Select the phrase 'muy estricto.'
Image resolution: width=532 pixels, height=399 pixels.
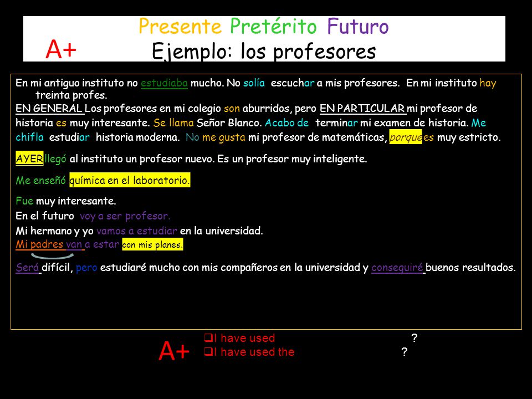469,137
